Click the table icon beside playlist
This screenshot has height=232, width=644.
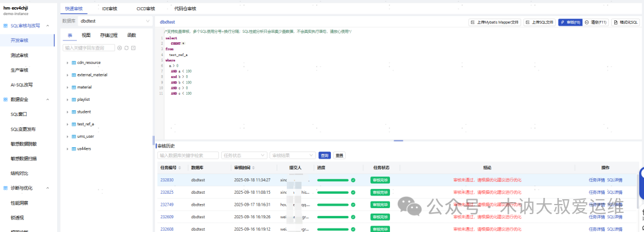tap(74, 100)
